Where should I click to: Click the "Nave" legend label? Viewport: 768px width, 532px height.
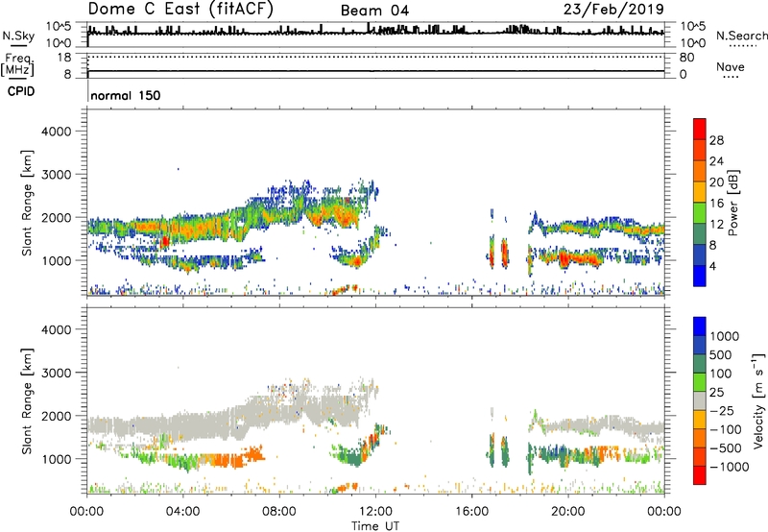731,66
